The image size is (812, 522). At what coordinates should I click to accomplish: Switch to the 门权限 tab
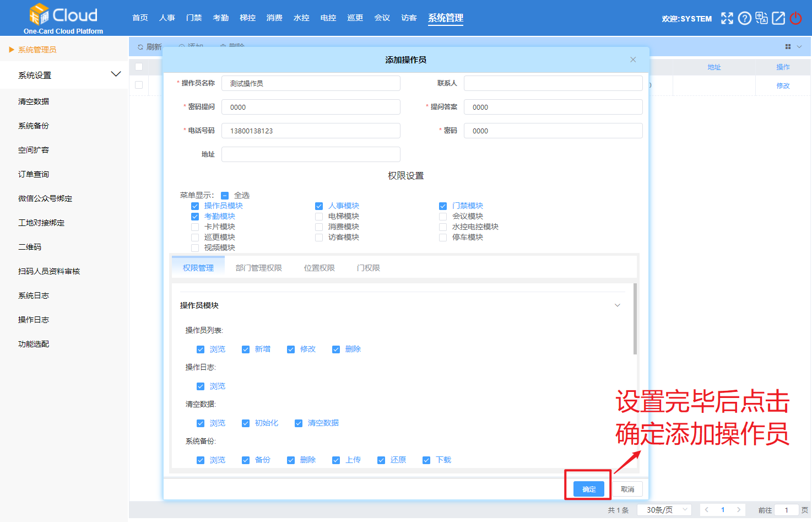click(368, 267)
